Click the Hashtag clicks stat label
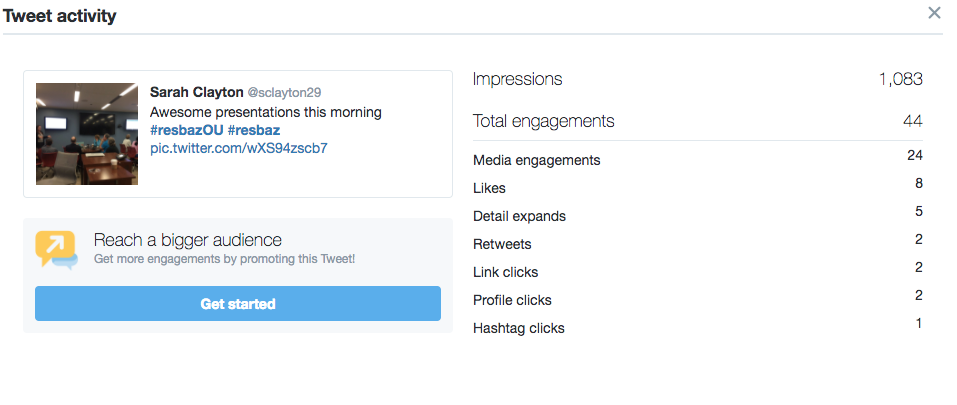The image size is (957, 405). click(518, 328)
